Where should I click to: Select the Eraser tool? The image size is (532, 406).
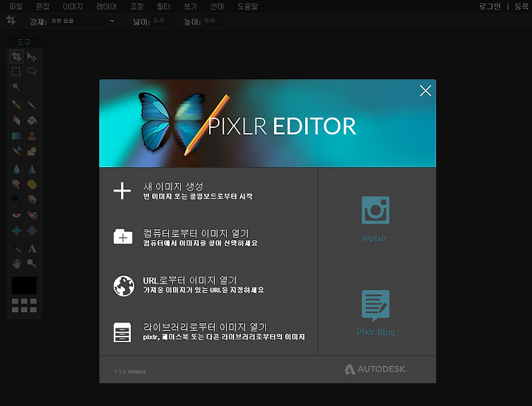(16, 120)
